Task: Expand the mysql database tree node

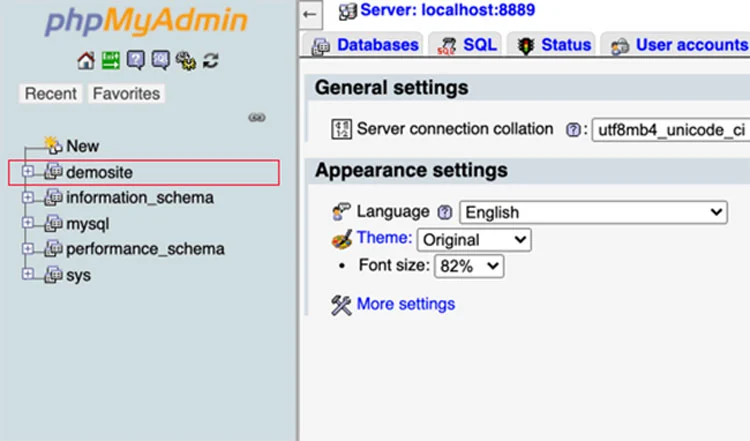Action: tap(28, 223)
